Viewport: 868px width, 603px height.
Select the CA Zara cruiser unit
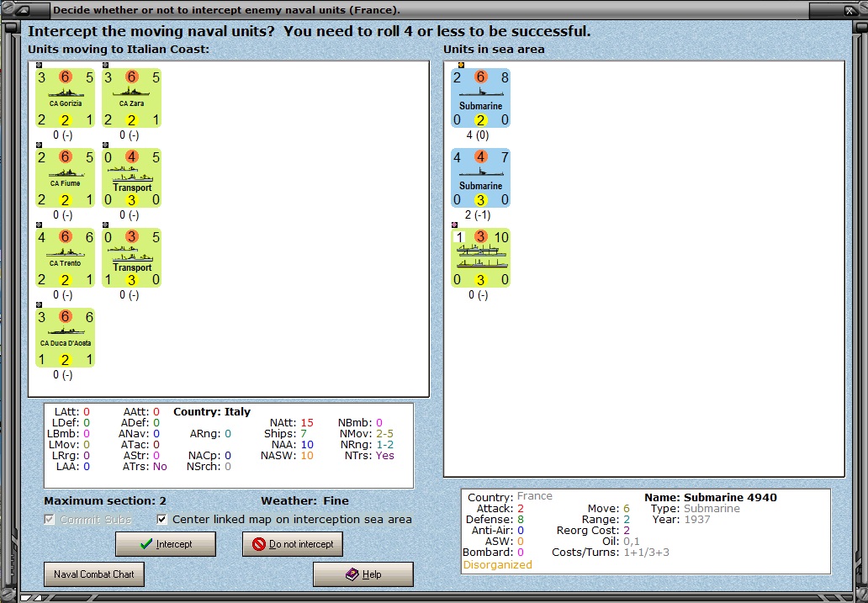[132, 98]
